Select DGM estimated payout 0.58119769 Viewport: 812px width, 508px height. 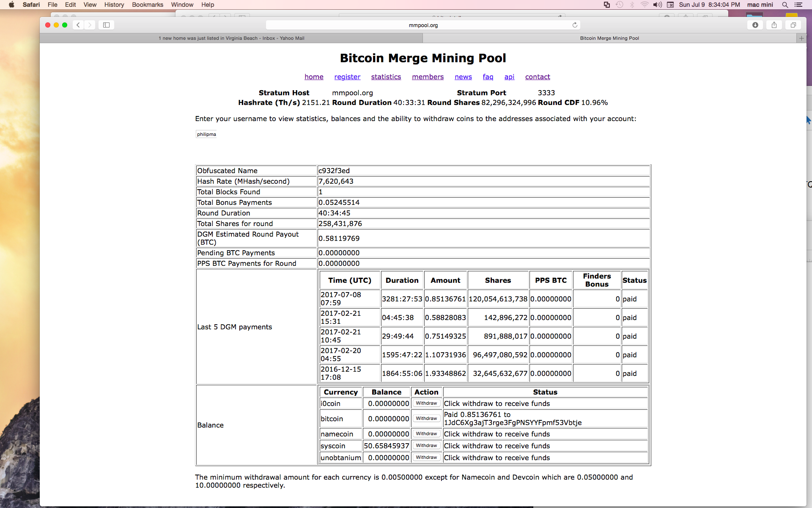(x=339, y=238)
